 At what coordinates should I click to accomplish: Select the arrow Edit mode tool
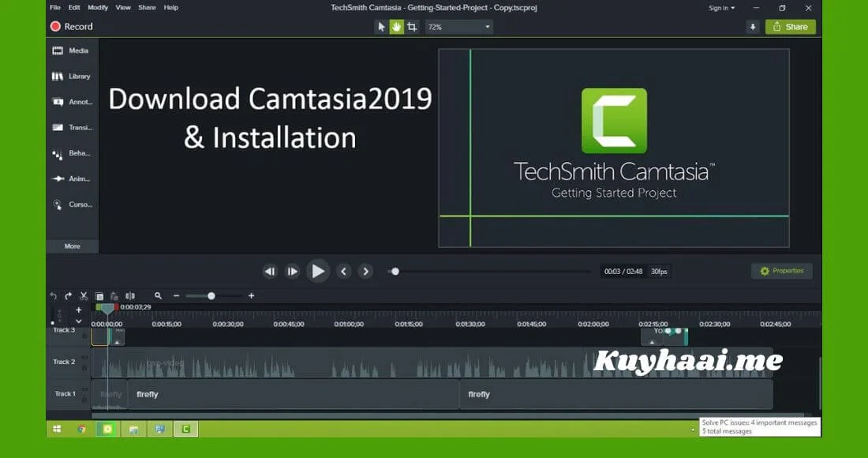pyautogui.click(x=381, y=27)
